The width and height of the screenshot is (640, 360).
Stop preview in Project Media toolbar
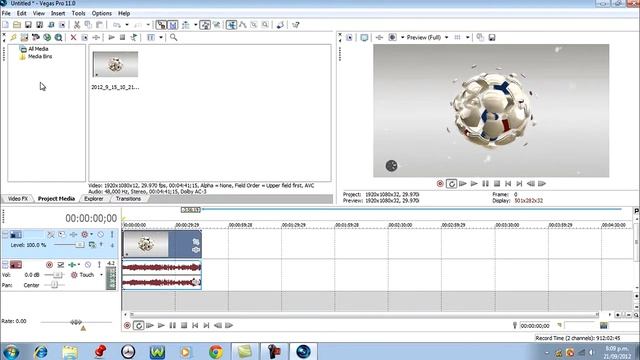(122, 38)
